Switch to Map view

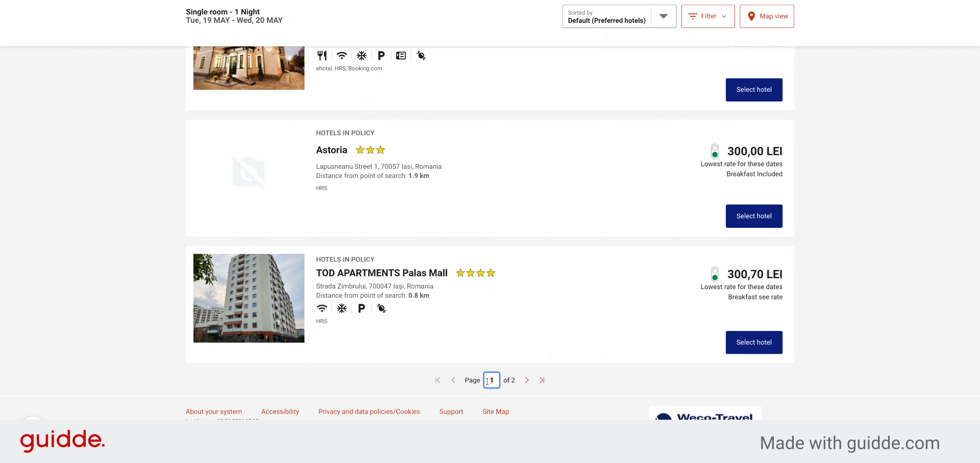pyautogui.click(x=767, y=16)
